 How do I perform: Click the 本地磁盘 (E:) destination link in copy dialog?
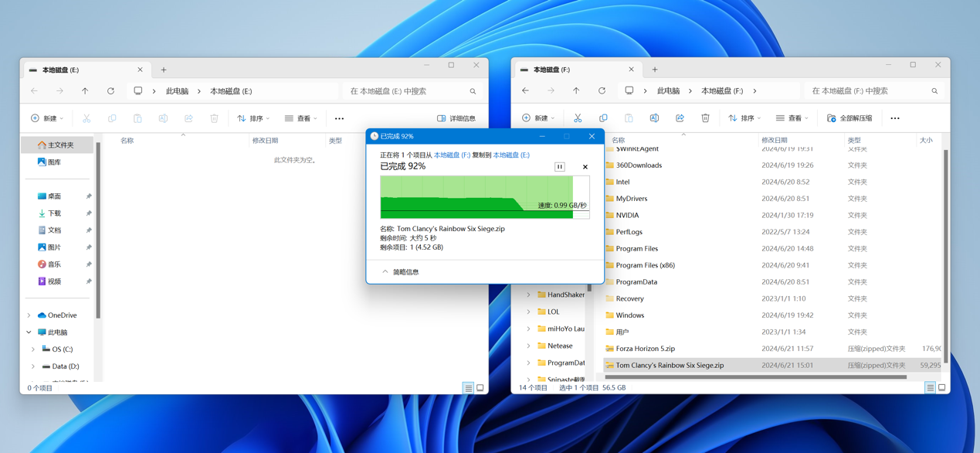(511, 155)
